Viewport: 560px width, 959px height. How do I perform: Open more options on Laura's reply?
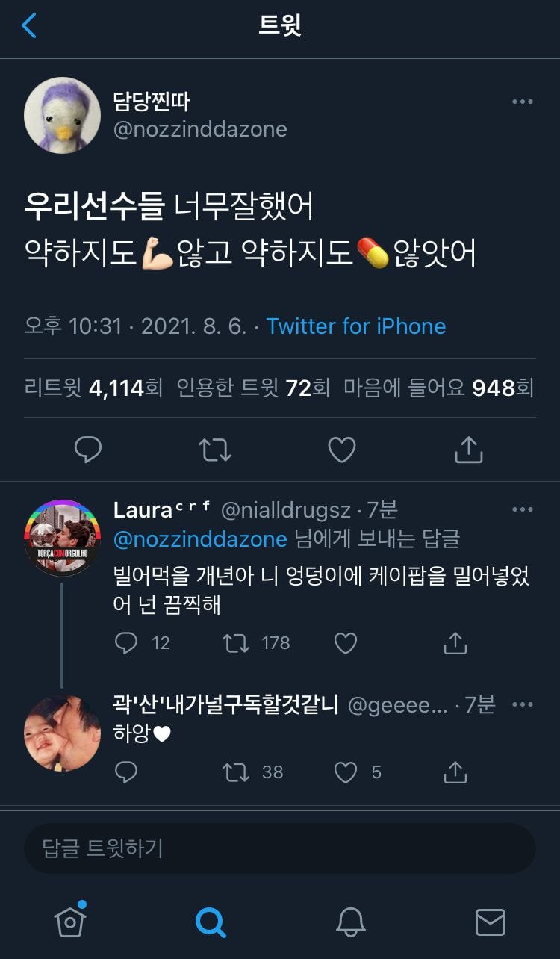pyautogui.click(x=522, y=510)
